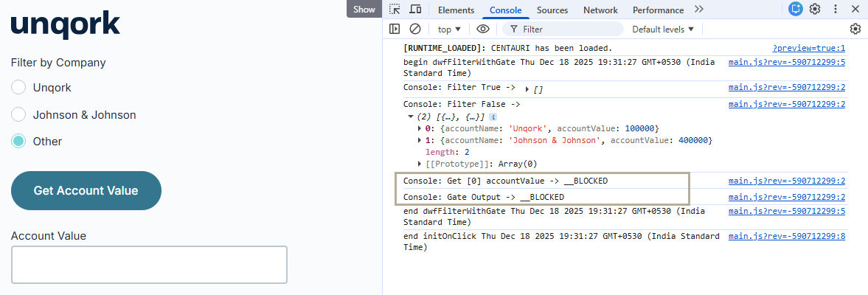868x295 pixels.
Task: Click the Show button
Action: (364, 9)
